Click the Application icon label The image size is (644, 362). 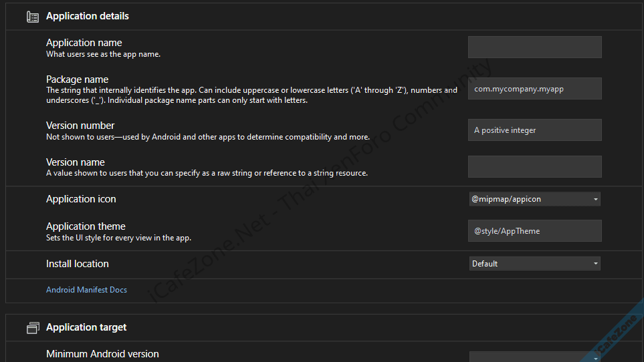click(81, 199)
